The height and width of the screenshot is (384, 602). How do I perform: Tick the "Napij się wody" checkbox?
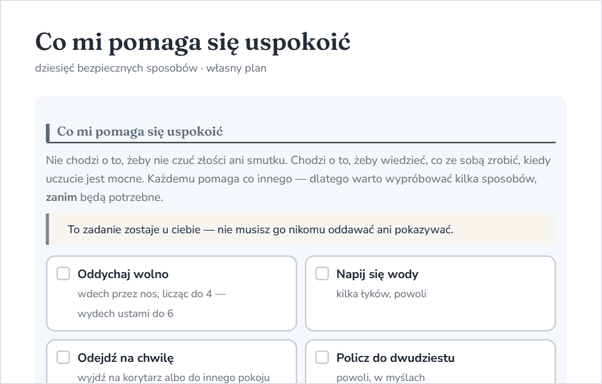pyautogui.click(x=322, y=274)
